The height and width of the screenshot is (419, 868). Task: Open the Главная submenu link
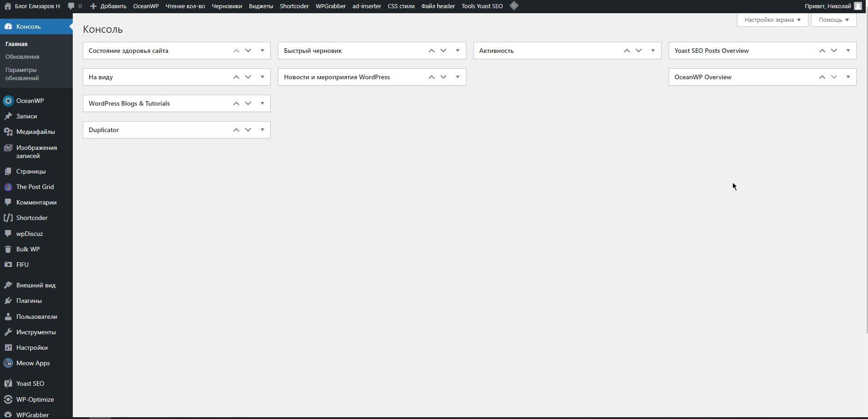16,44
